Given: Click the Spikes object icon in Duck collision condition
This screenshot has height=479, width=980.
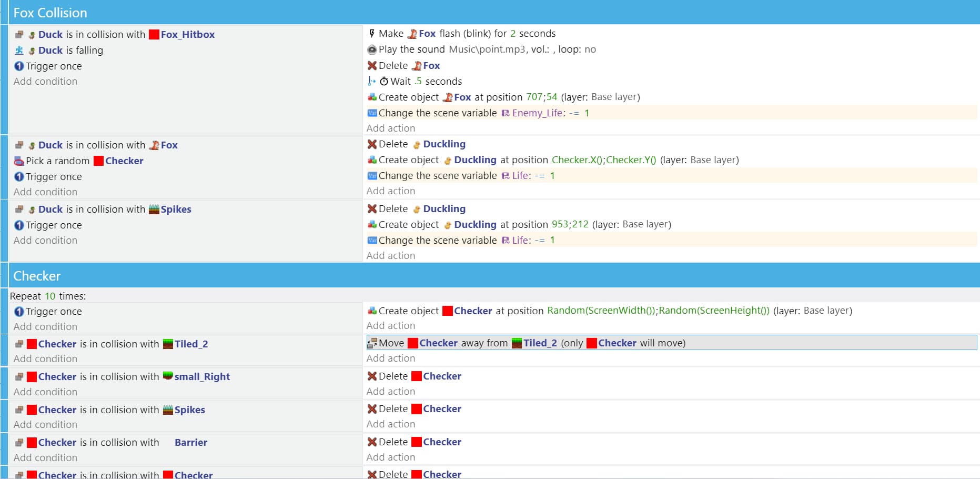Looking at the screenshot, I should [x=154, y=209].
